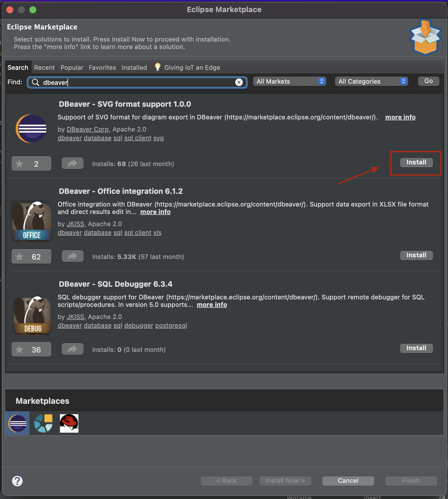Click the sql tag under Office integration

118,233
